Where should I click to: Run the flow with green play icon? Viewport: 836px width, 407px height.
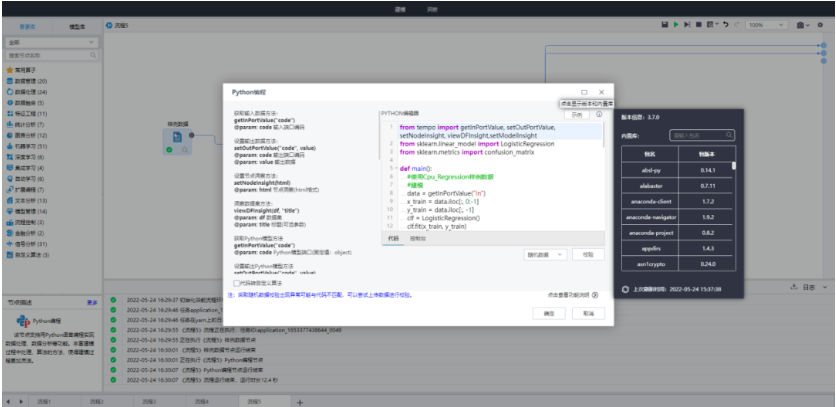676,23
